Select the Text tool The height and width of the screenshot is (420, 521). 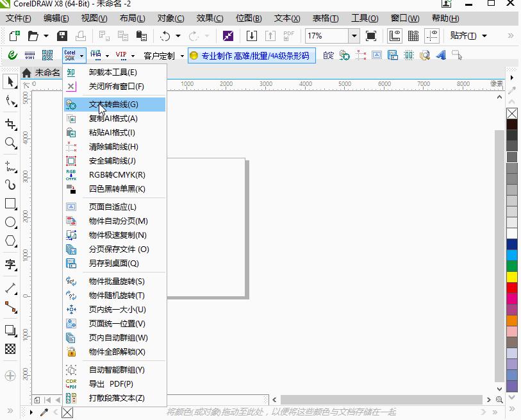9,265
